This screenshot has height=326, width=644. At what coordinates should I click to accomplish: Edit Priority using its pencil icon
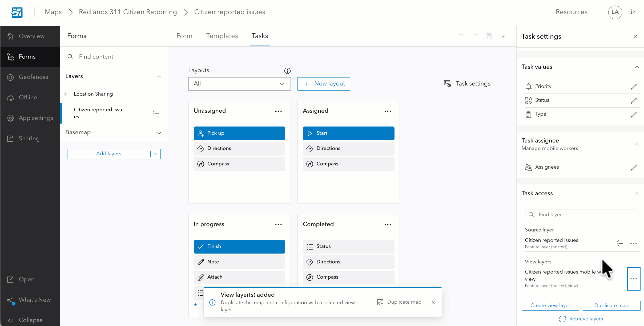(634, 86)
